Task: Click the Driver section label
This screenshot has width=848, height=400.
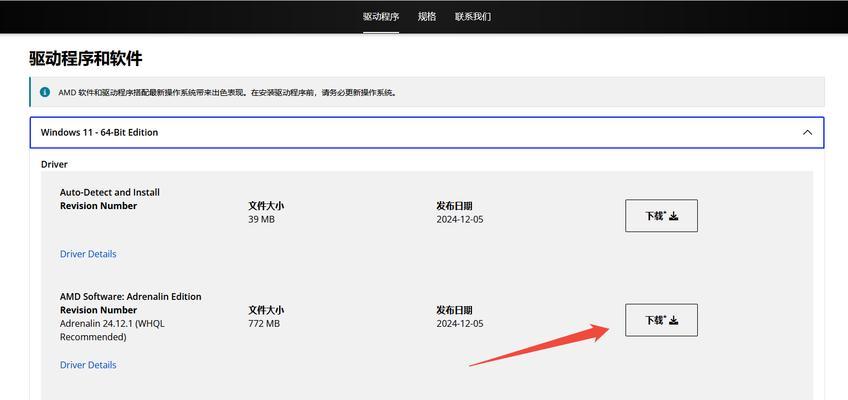Action: point(54,164)
